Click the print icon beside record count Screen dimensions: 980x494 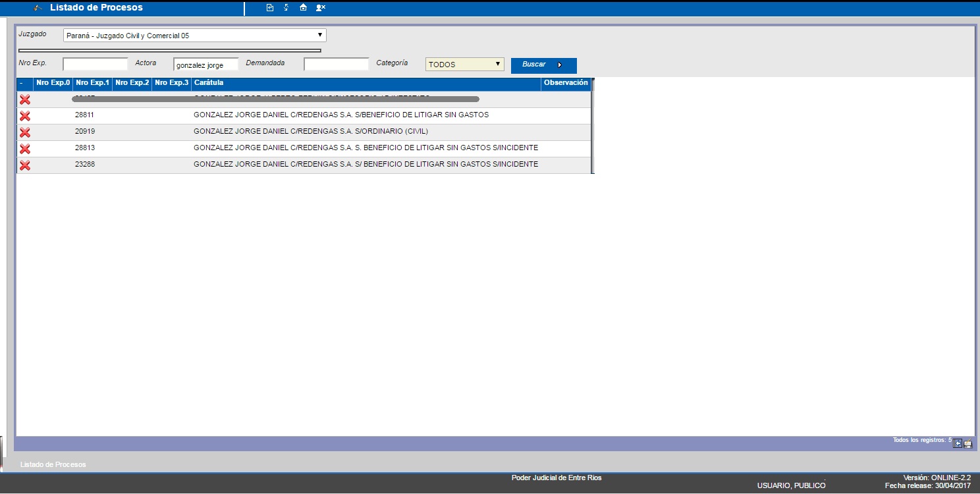click(x=968, y=444)
